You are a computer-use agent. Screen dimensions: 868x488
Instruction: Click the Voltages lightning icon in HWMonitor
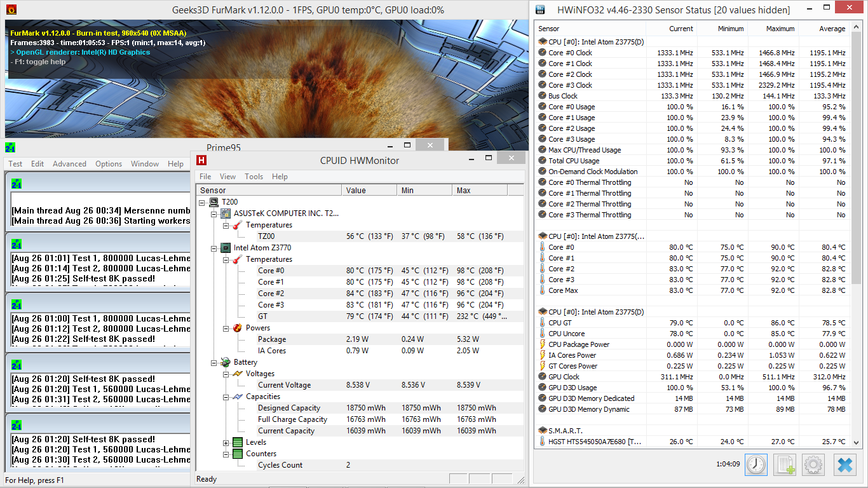point(237,374)
